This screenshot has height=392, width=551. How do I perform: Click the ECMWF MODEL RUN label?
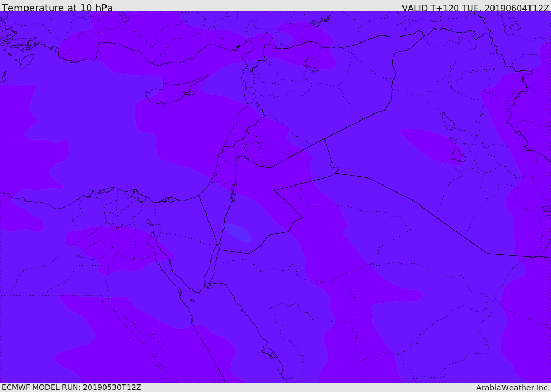[x=72, y=387]
